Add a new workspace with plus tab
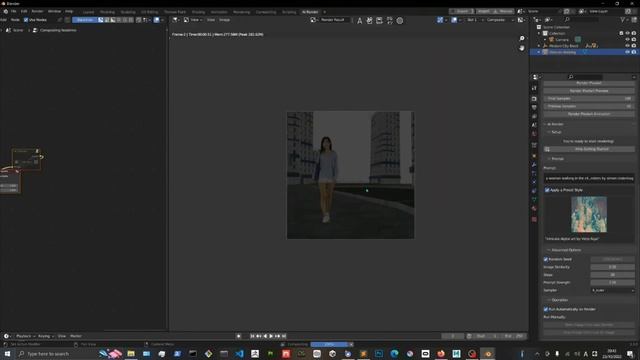Screen dimensions: 640x360 coord(324,12)
